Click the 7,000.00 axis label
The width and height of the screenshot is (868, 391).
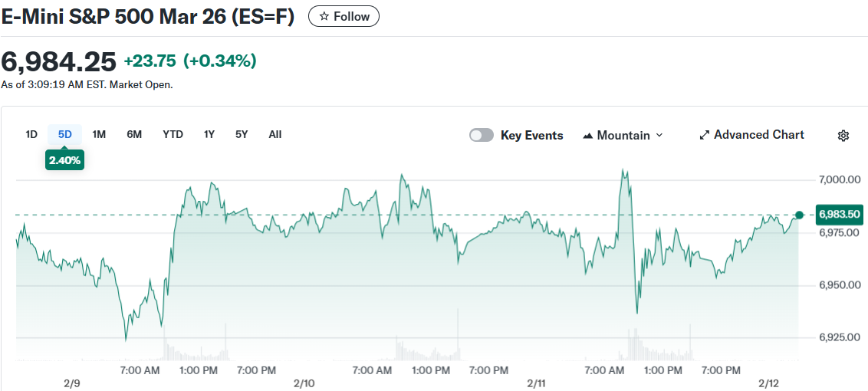coord(839,180)
